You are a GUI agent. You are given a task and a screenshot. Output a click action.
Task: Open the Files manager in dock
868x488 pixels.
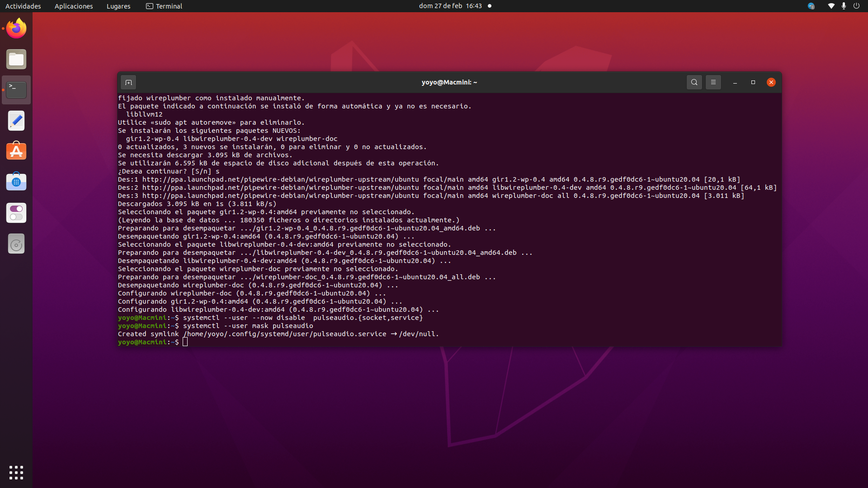click(16, 59)
